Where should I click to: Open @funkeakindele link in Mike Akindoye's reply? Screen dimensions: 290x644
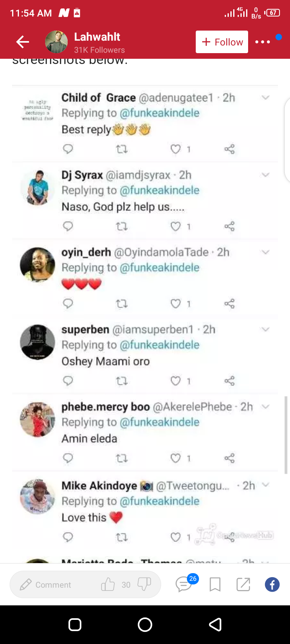tap(159, 501)
